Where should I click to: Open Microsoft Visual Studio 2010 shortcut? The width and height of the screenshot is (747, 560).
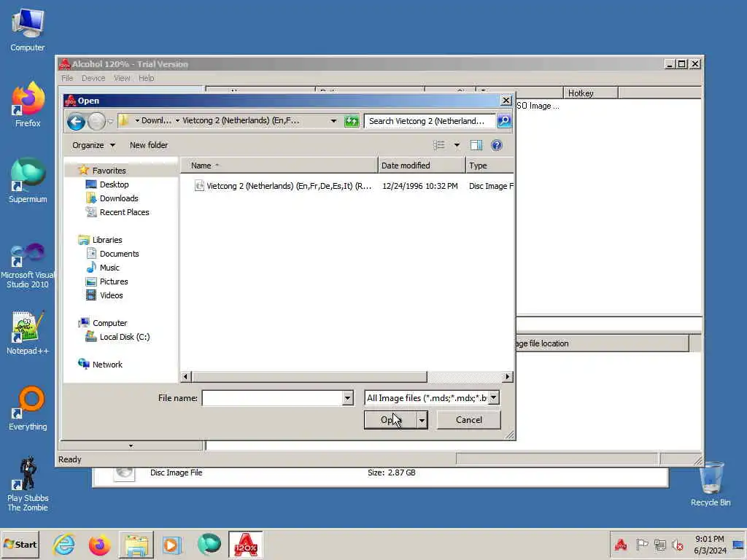pos(28,265)
